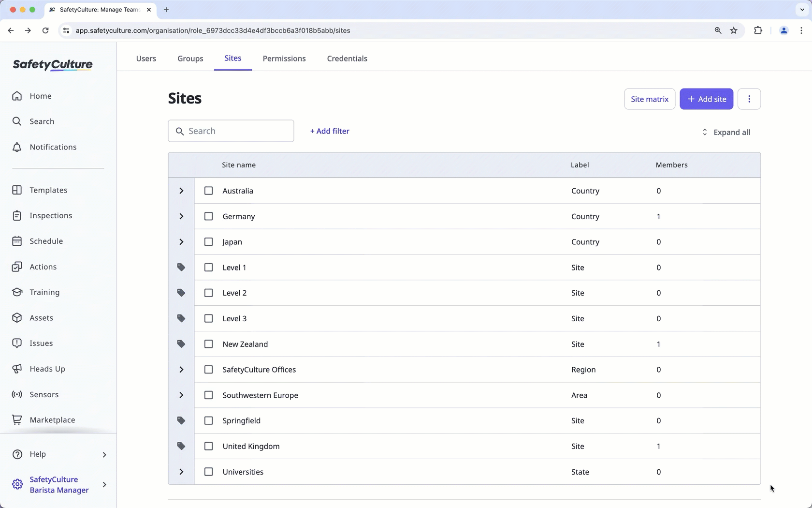Image resolution: width=812 pixels, height=508 pixels.
Task: Open the Help submenu arrow
Action: pos(104,454)
